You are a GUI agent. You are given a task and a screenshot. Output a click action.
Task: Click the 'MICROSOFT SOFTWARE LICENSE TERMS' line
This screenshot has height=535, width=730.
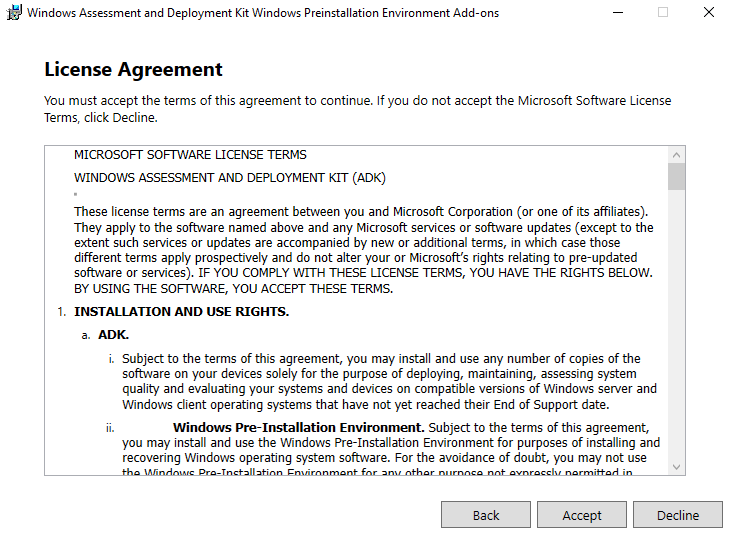coord(190,155)
